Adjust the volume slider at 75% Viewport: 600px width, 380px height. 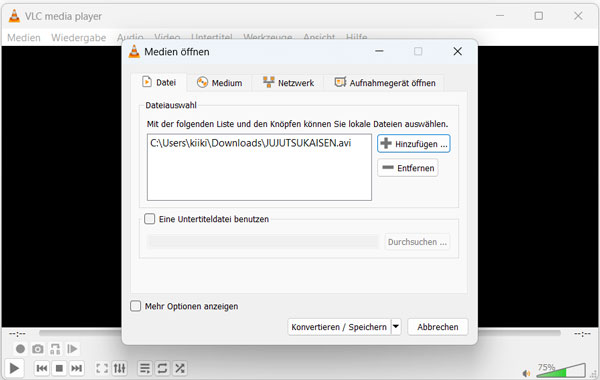click(561, 370)
